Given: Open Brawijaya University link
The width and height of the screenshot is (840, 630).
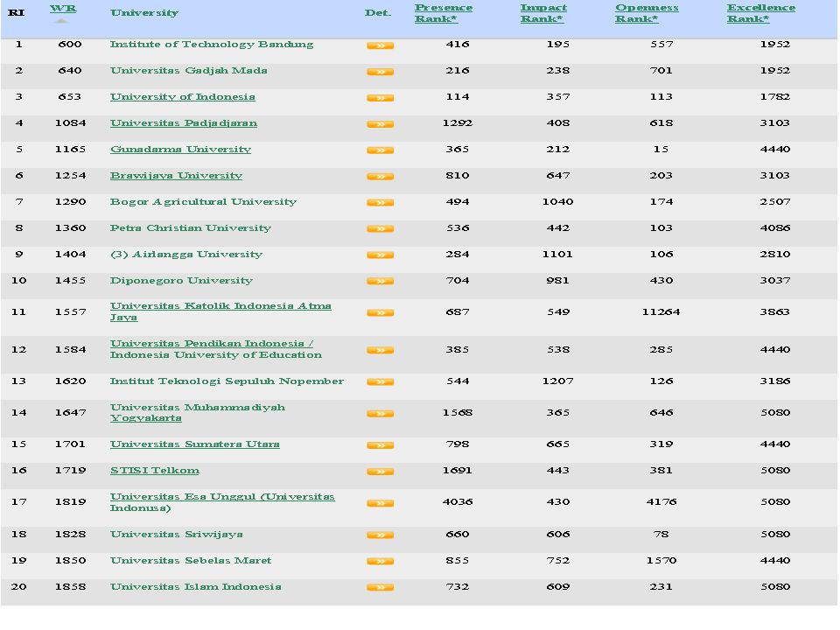Looking at the screenshot, I should coord(176,176).
